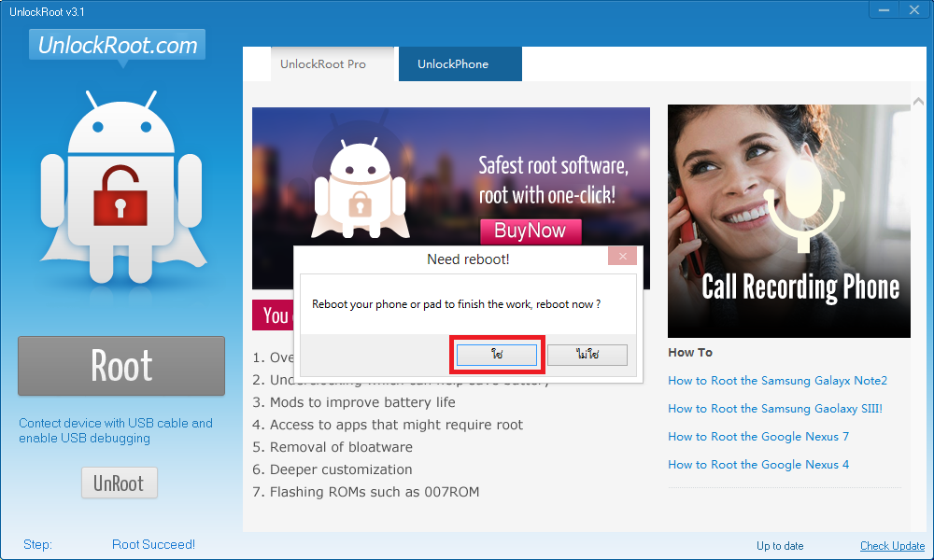Confirm reboot with the ใช่ button
The width and height of the screenshot is (934, 560).
[x=497, y=355]
